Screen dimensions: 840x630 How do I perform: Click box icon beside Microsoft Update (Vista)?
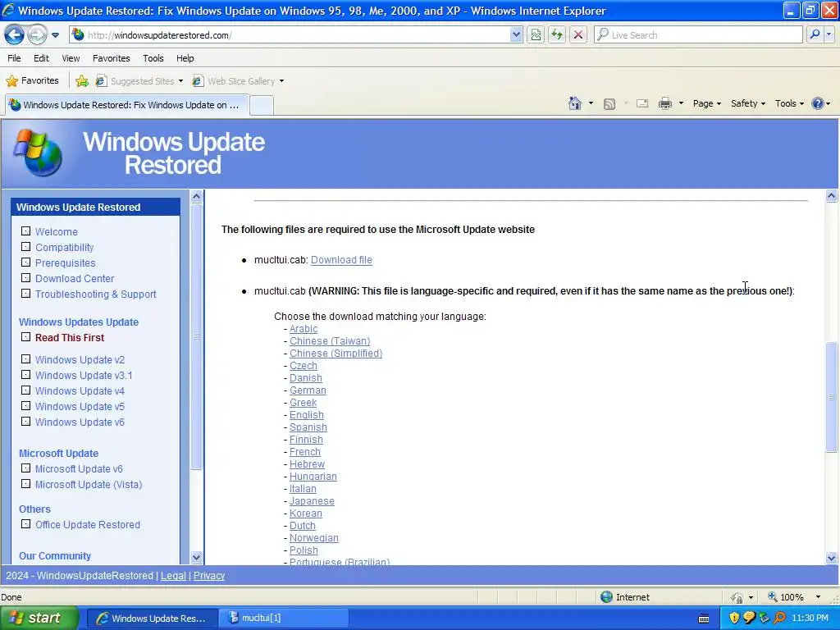[x=25, y=484]
